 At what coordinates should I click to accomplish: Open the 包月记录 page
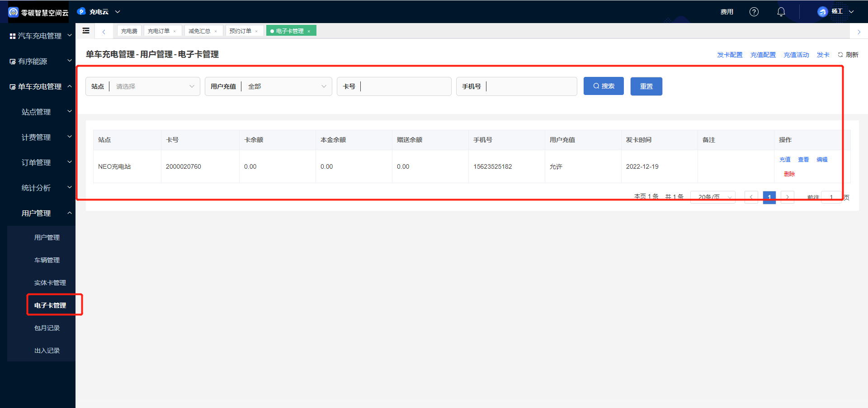click(47, 328)
